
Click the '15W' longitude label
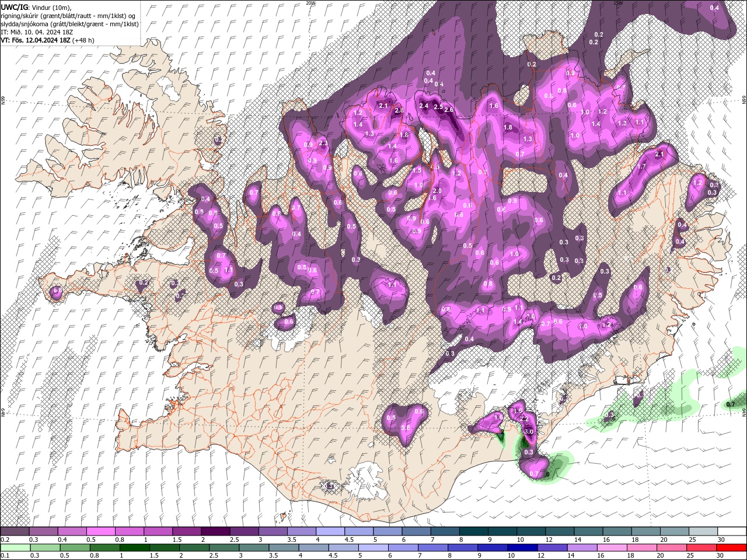618,3
